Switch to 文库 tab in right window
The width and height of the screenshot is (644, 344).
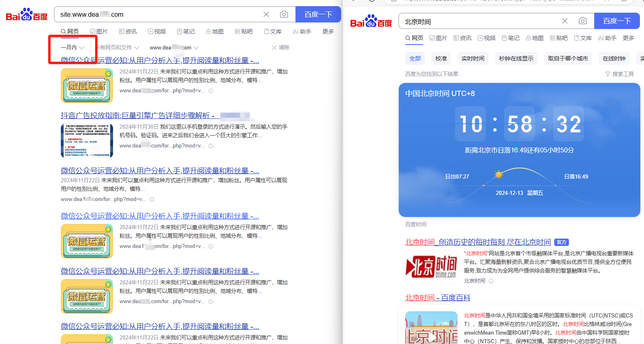pos(583,38)
